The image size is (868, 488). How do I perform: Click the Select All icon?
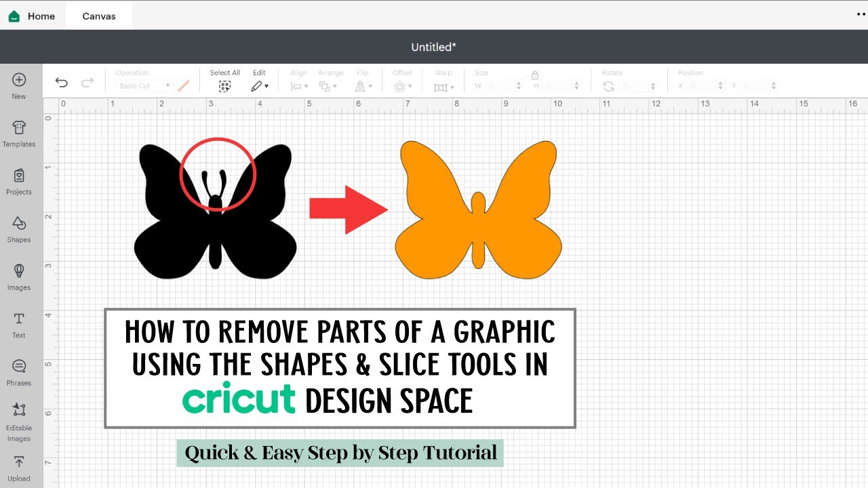pyautogui.click(x=224, y=86)
